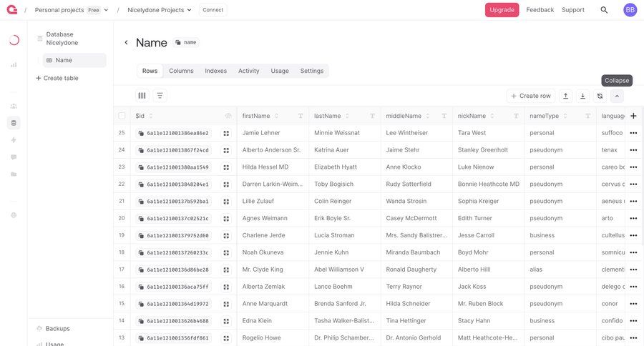Sort by the lastName column arrows
Viewport: 644px width, 346px height.
pyautogui.click(x=347, y=116)
